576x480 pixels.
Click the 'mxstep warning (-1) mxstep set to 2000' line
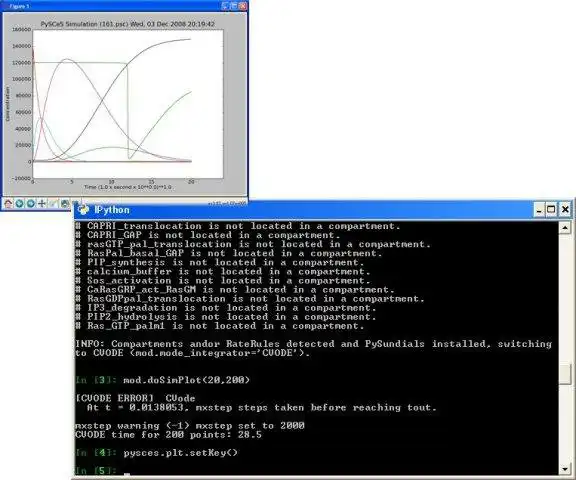click(x=190, y=426)
